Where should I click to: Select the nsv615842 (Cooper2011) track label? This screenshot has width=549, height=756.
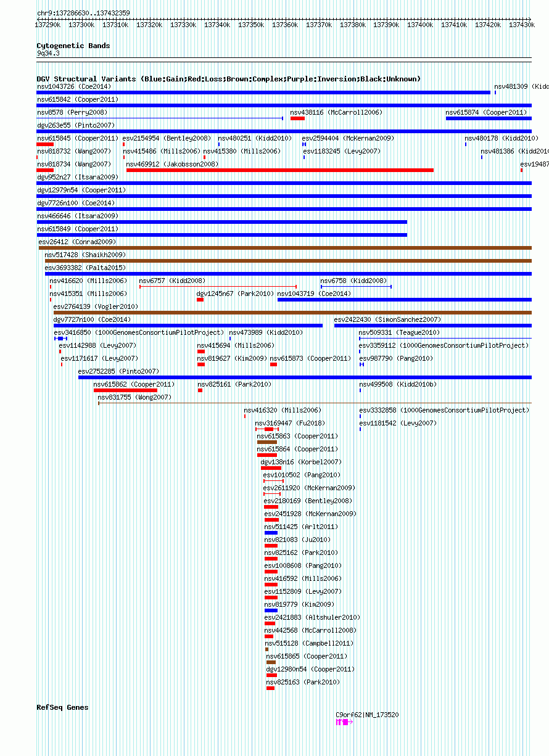[x=78, y=99]
